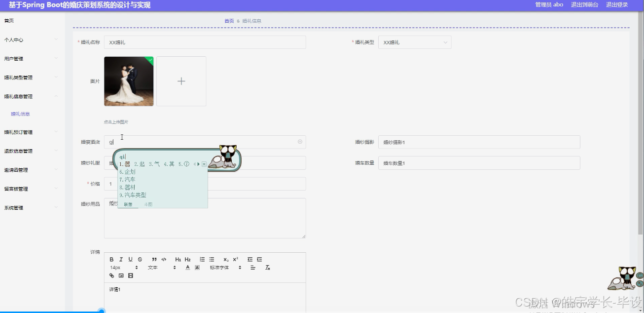Click the superscript formatting icon
This screenshot has height=313, width=644.
click(x=235, y=259)
